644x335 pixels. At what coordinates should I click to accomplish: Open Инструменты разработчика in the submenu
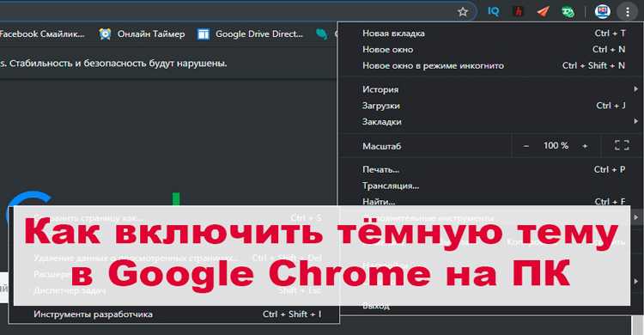coord(174,314)
